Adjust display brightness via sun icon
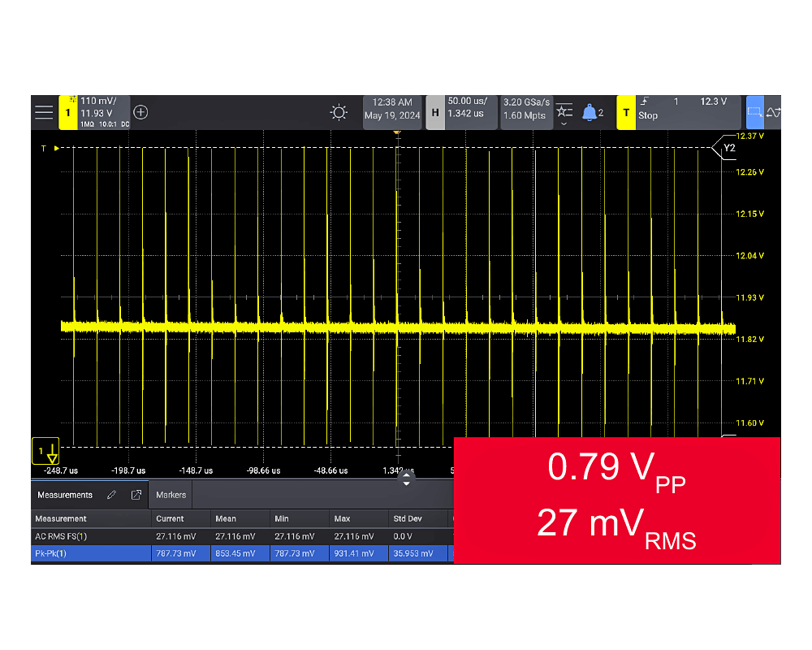 (339, 112)
